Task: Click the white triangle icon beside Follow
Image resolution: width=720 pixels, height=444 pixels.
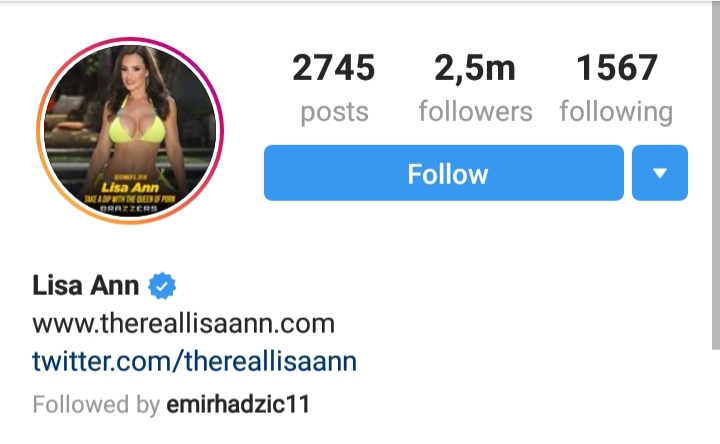Action: point(660,173)
